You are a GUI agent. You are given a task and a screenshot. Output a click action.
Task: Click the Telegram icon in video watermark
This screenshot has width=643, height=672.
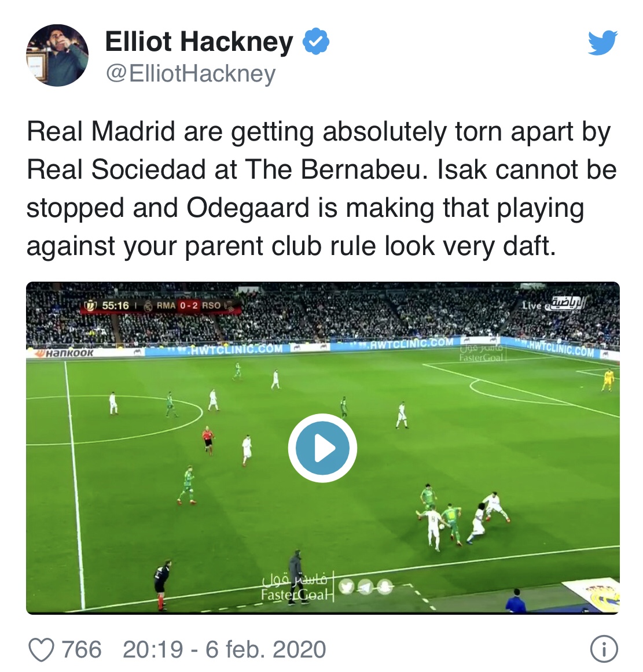[365, 587]
